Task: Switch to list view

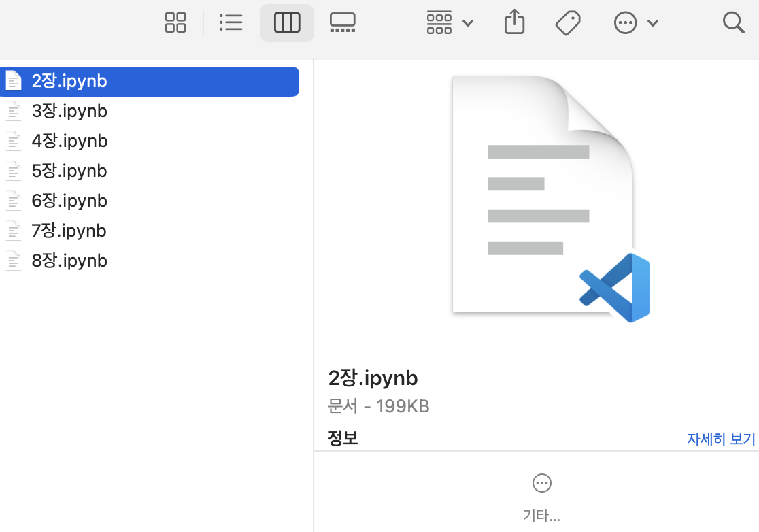Action: 231,22
